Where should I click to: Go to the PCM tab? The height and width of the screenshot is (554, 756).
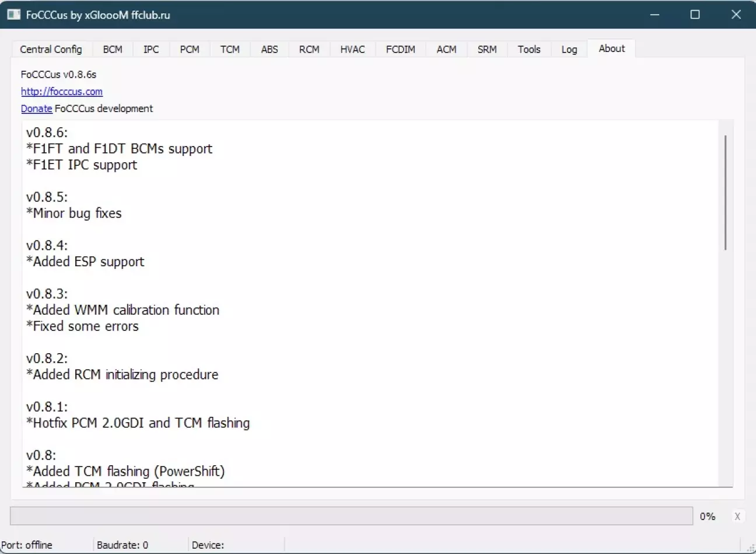coord(190,50)
